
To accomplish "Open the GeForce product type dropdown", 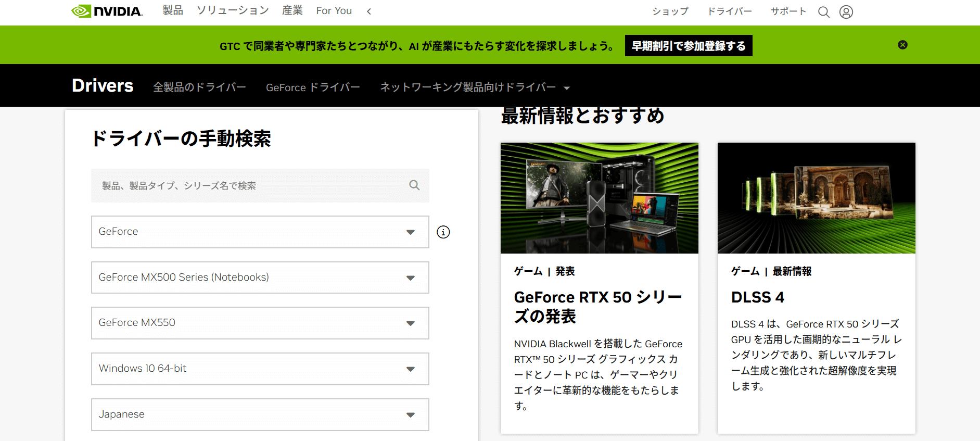I will tap(260, 232).
